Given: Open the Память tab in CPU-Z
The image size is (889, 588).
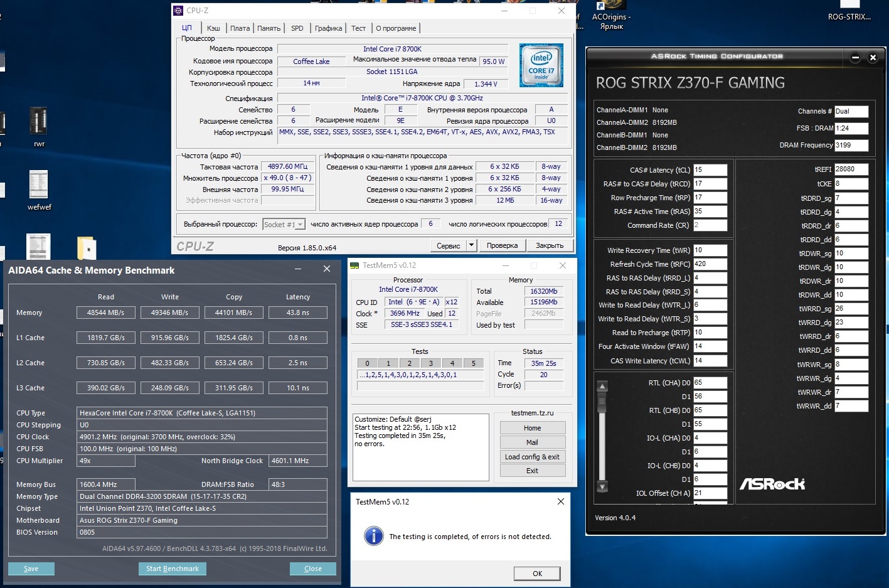Looking at the screenshot, I should coord(269,28).
